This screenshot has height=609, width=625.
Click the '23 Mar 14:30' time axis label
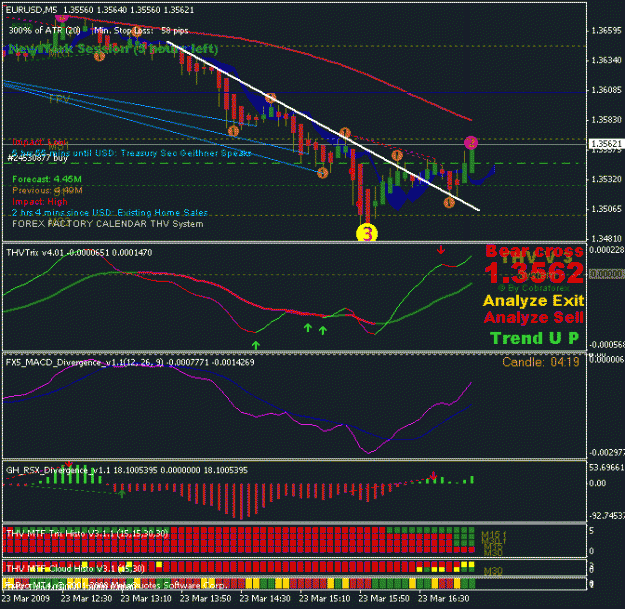click(x=265, y=598)
